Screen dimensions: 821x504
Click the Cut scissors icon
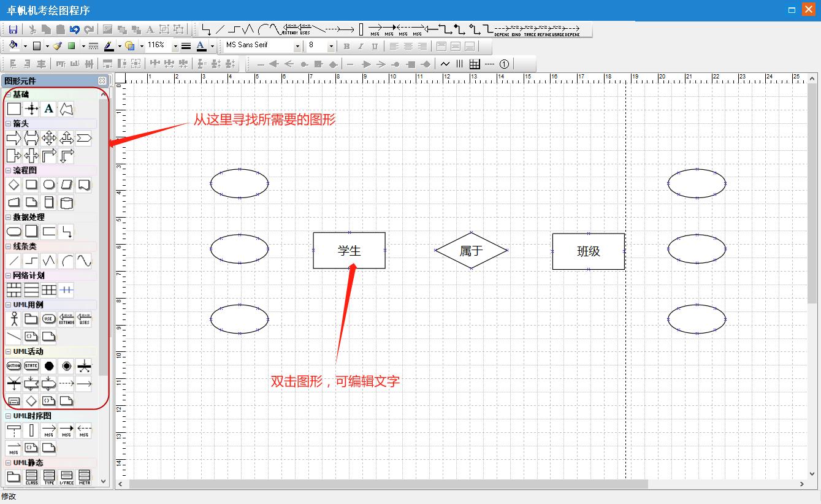click(x=32, y=29)
